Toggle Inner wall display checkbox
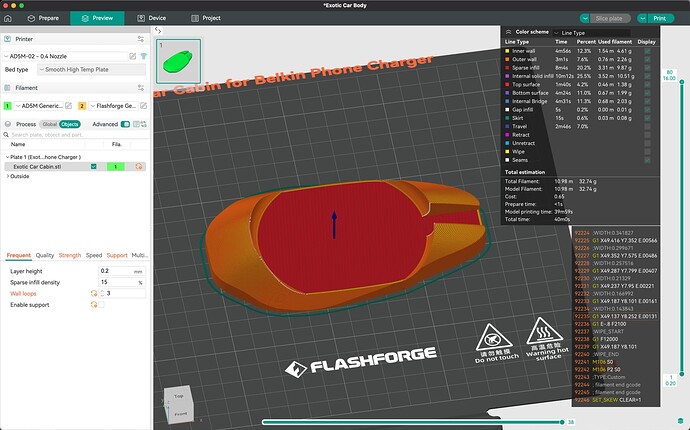 coord(647,51)
